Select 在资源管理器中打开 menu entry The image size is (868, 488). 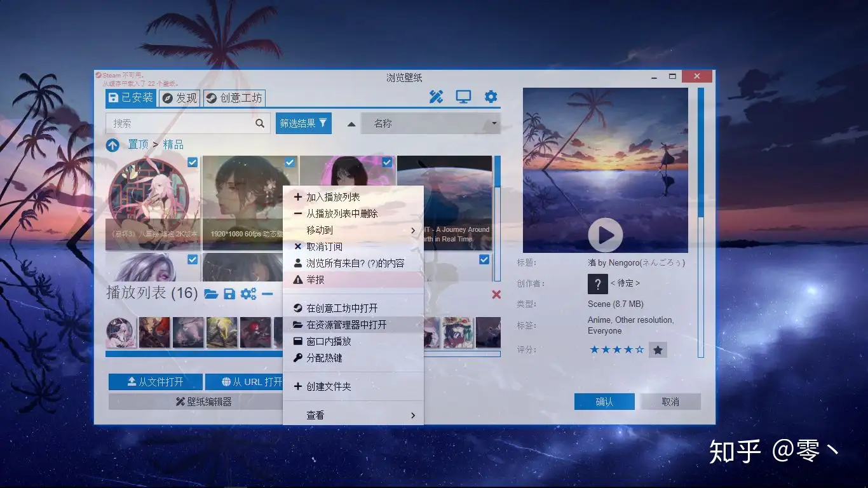353,325
